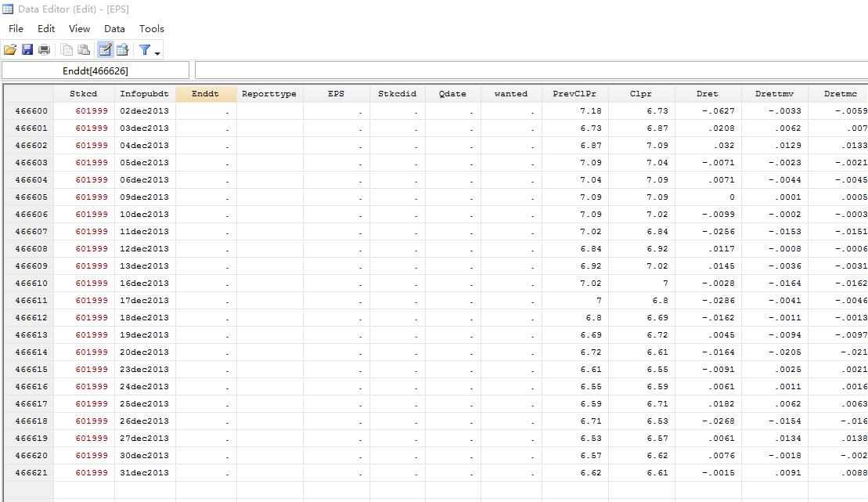Click Clpr value 7 in row 466610
The image size is (868, 502).
tap(641, 284)
